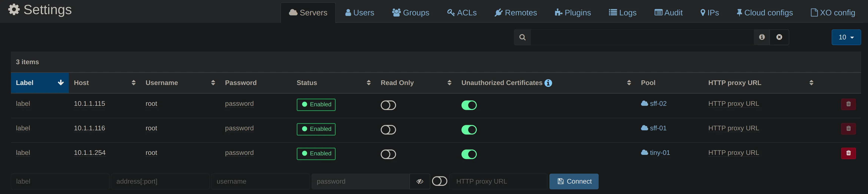Click the new server HTTP proxy URL field
Screen dimensions: 868x194
[498, 182]
